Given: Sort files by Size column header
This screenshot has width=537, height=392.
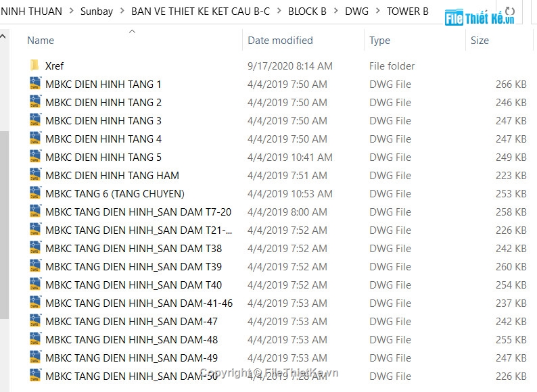Looking at the screenshot, I should point(480,41).
